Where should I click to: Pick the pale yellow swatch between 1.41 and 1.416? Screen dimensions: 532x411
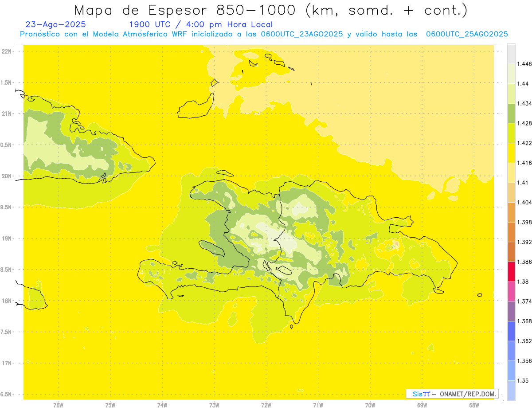511,172
